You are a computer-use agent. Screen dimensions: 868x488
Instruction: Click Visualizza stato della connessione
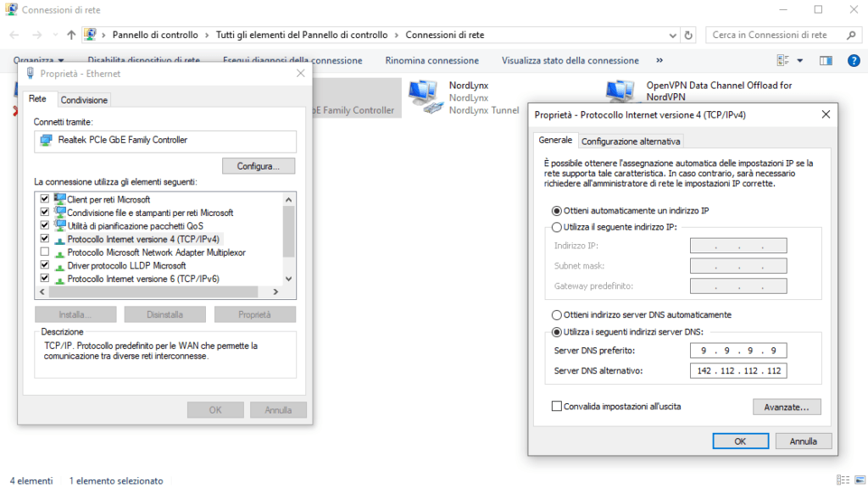570,60
